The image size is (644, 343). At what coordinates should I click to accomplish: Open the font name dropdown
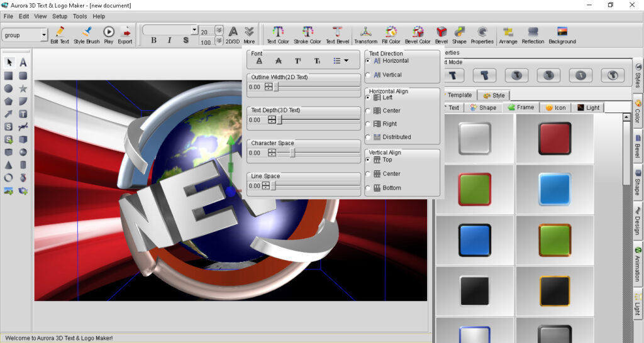194,30
